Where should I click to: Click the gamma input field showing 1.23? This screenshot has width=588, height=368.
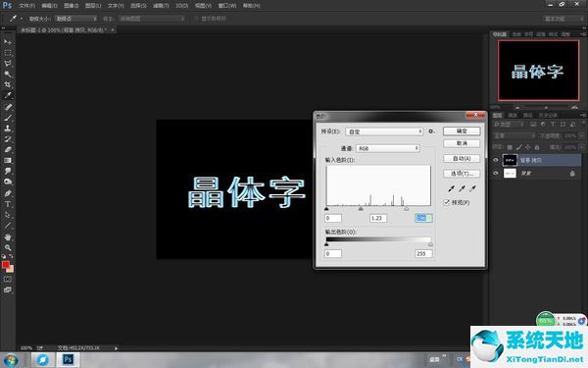tap(378, 218)
